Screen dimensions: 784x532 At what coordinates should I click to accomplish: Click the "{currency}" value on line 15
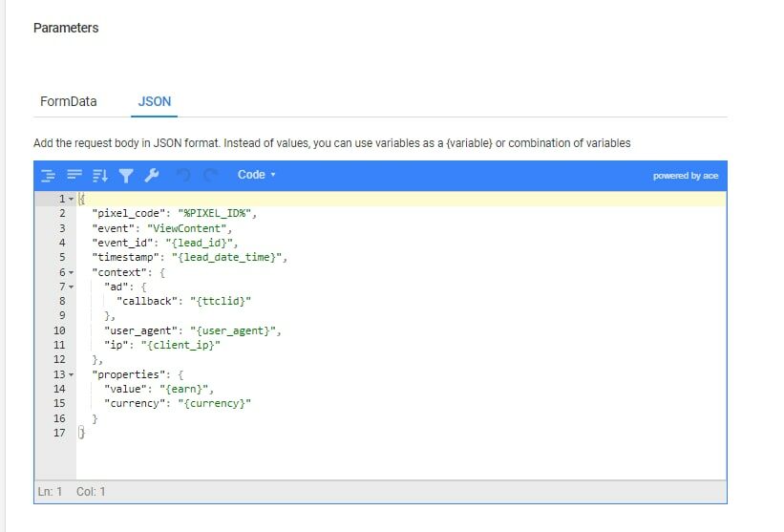215,403
